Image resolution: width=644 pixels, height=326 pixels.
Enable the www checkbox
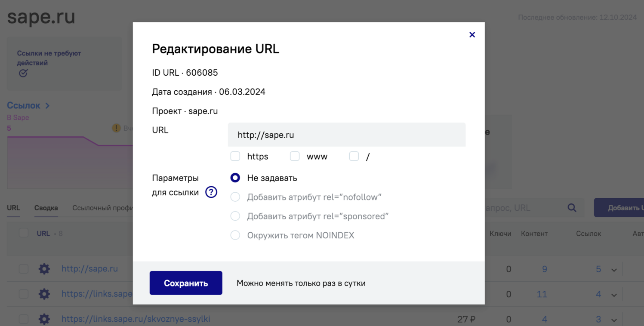click(x=295, y=157)
